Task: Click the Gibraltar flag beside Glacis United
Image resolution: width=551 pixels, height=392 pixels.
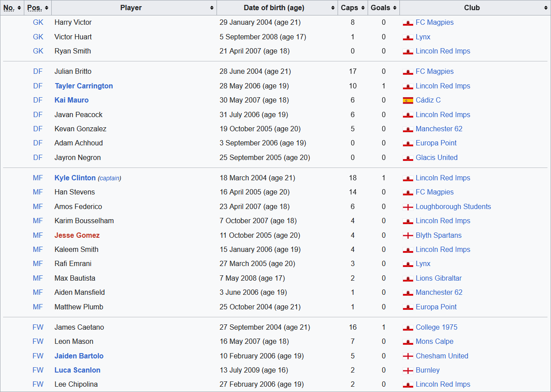Action: (x=408, y=158)
